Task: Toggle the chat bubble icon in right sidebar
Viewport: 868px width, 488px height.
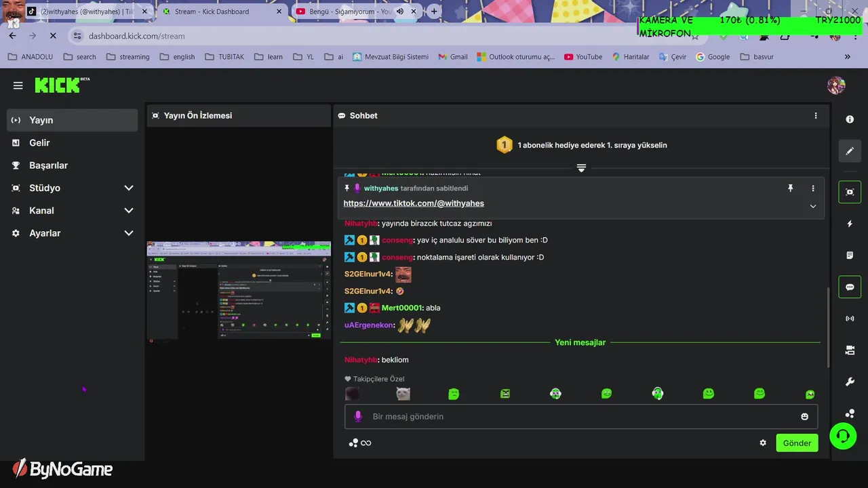Action: click(850, 287)
